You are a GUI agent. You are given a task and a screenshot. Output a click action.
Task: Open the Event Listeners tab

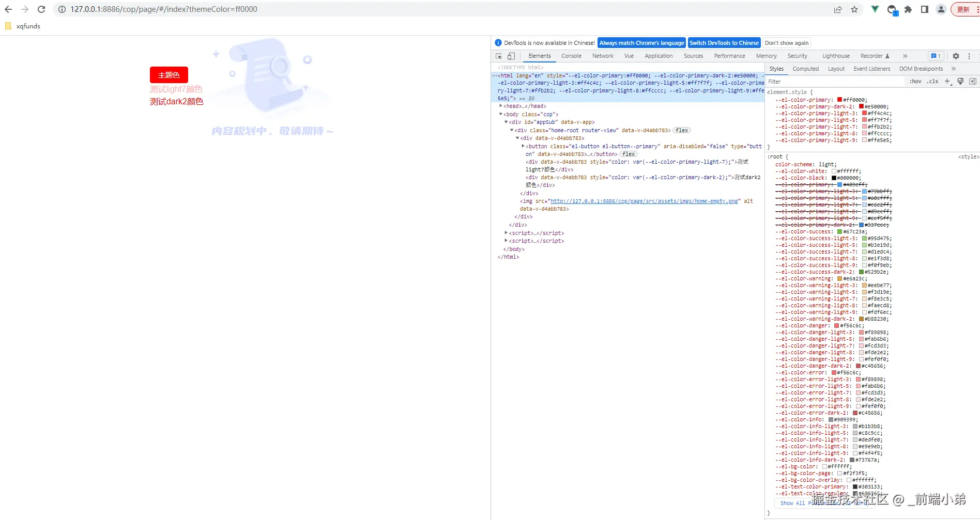click(x=872, y=69)
